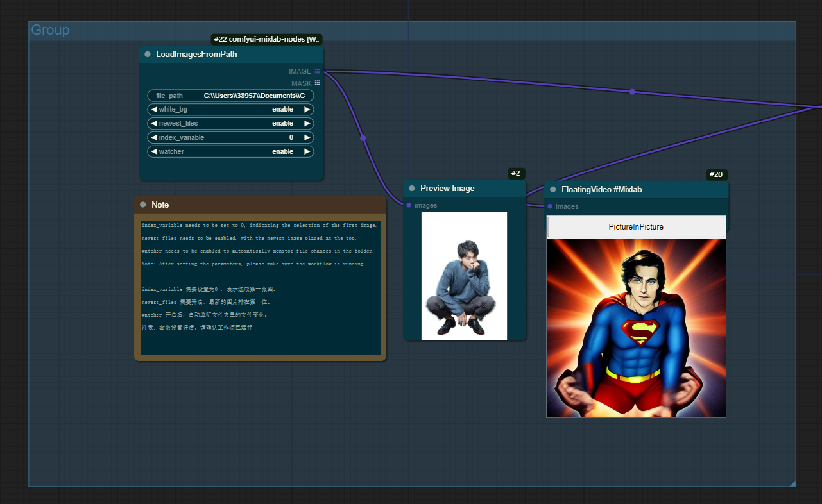Click the midpoint dot on link to Preview Image
The width and height of the screenshot is (822, 504).
coord(363,138)
